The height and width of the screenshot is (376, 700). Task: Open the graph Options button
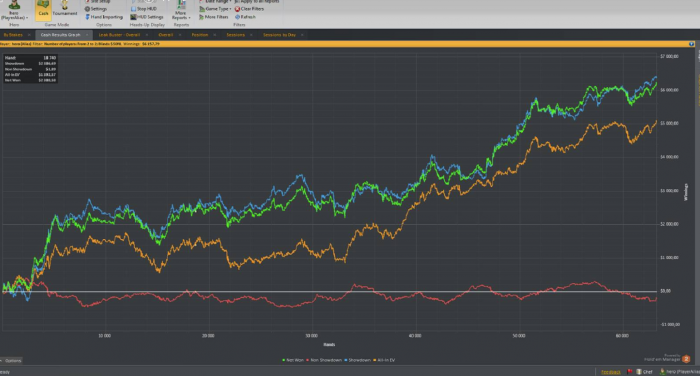tap(11, 360)
